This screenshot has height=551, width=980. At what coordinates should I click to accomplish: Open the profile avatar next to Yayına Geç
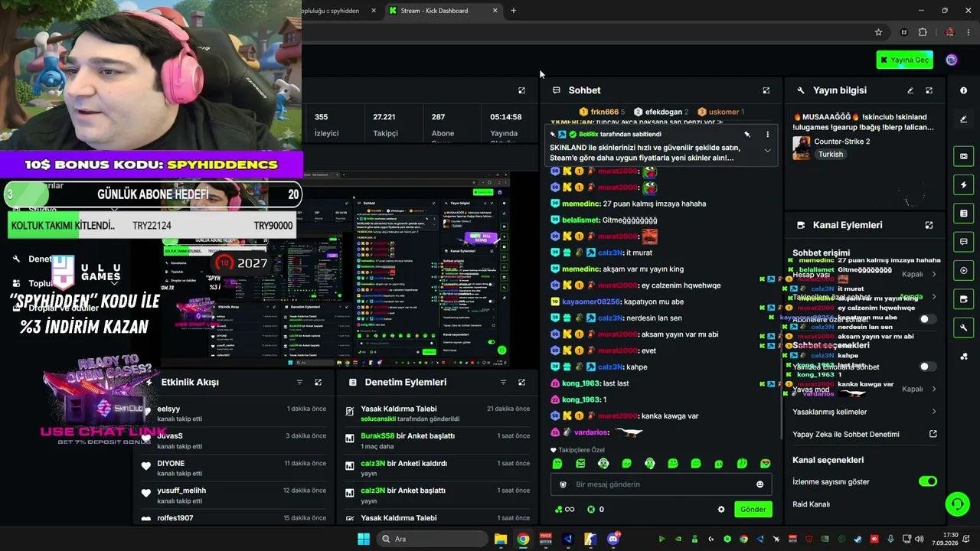[x=952, y=60]
